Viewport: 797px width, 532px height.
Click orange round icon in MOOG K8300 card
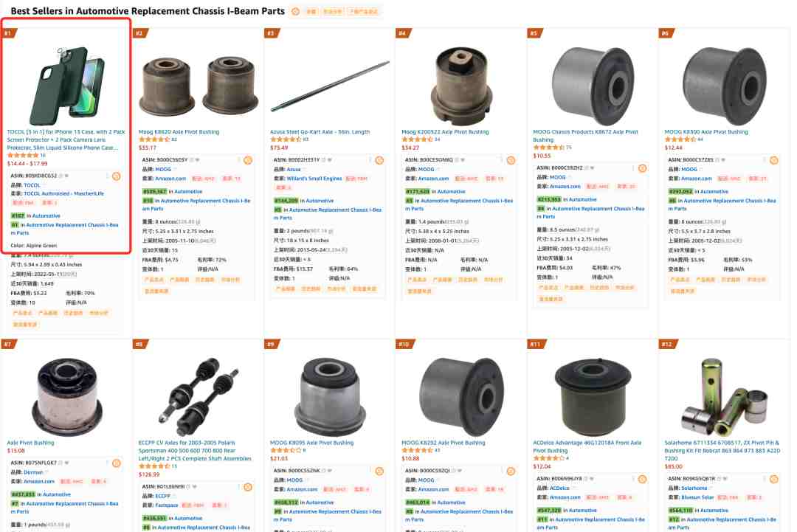click(x=773, y=161)
